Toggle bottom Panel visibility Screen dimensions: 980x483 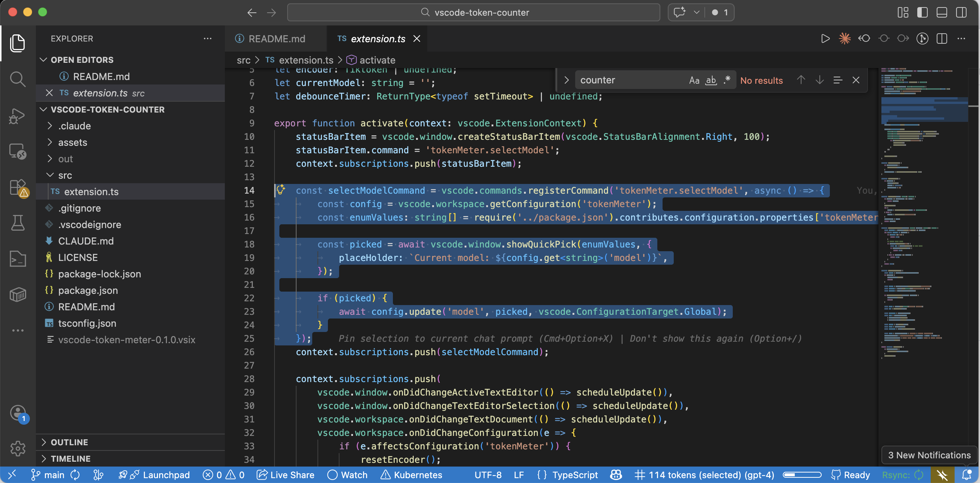click(942, 12)
